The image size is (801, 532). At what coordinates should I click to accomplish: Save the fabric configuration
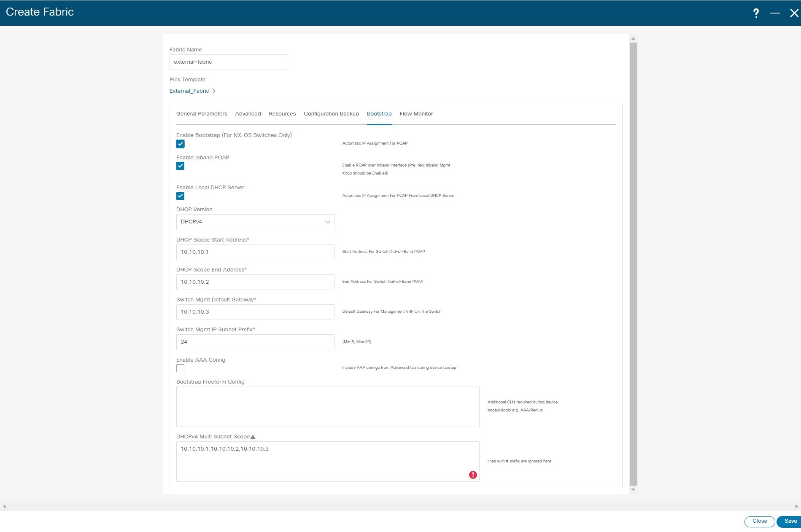coord(790,521)
